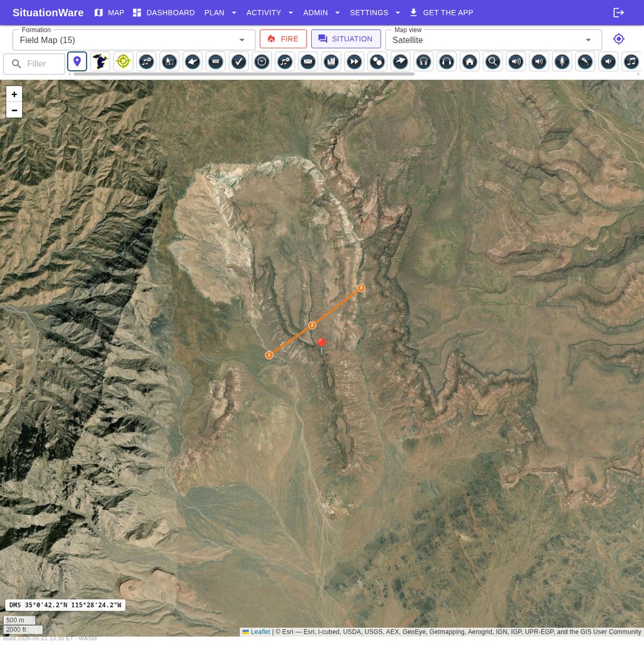Click the equalizer bars icon

coord(331,62)
